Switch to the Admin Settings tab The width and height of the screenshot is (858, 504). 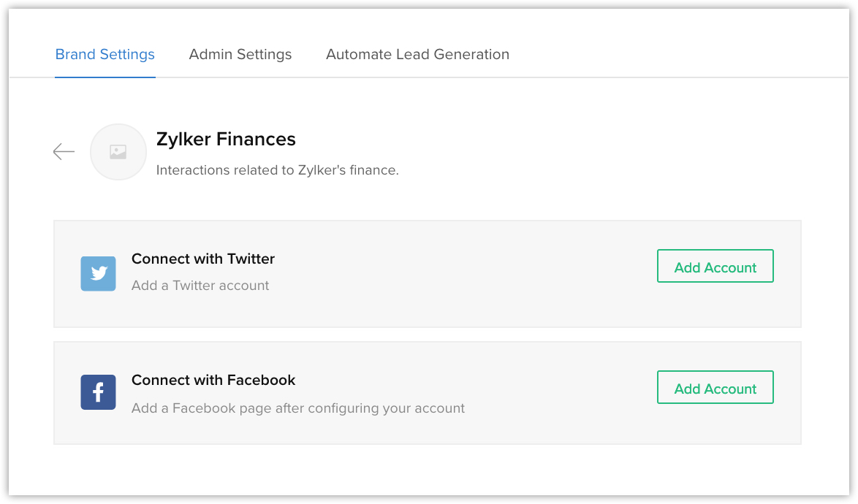pyautogui.click(x=240, y=55)
